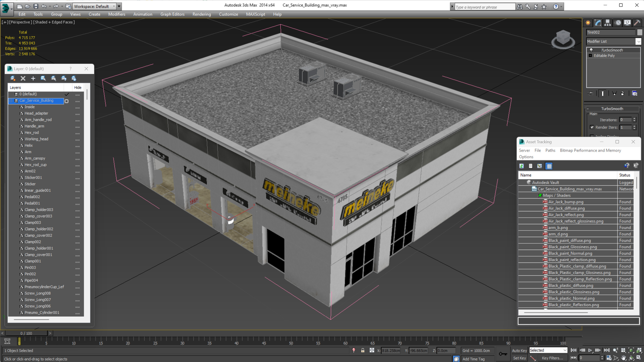
Task: Toggle TurboSmooth modifier lightbulb on/off
Action: click(x=591, y=50)
